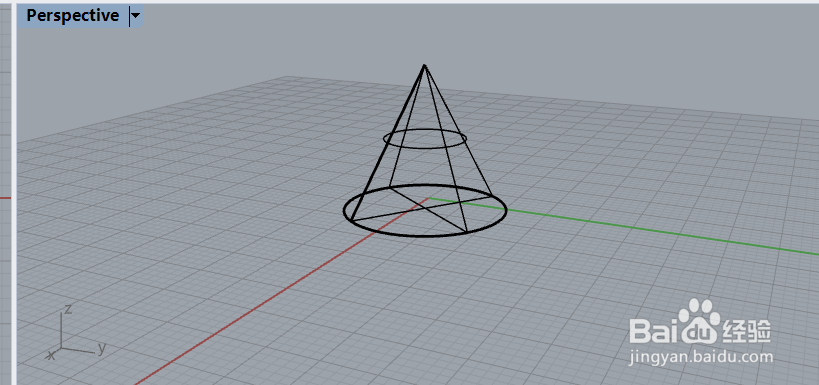Click the cone's apex point
This screenshot has height=385, width=819.
click(424, 65)
